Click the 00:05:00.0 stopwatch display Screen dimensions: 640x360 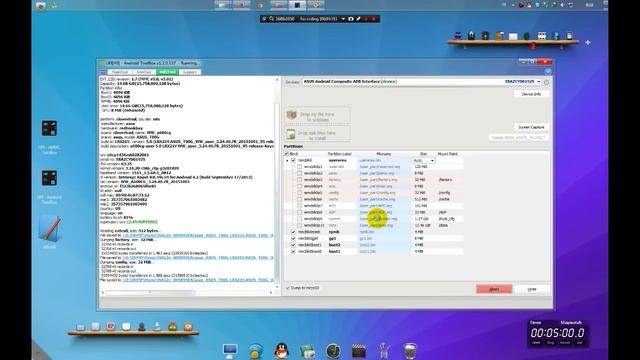(x=557, y=333)
